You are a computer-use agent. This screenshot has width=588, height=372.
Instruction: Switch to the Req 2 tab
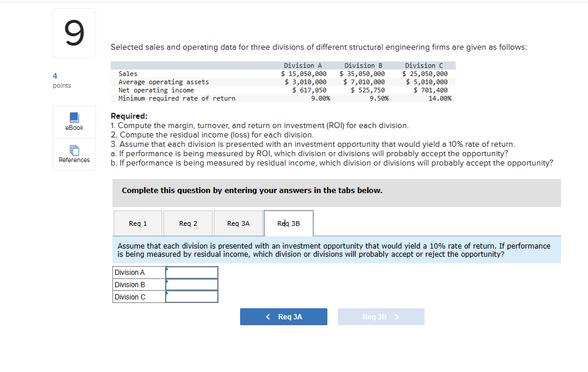click(187, 223)
